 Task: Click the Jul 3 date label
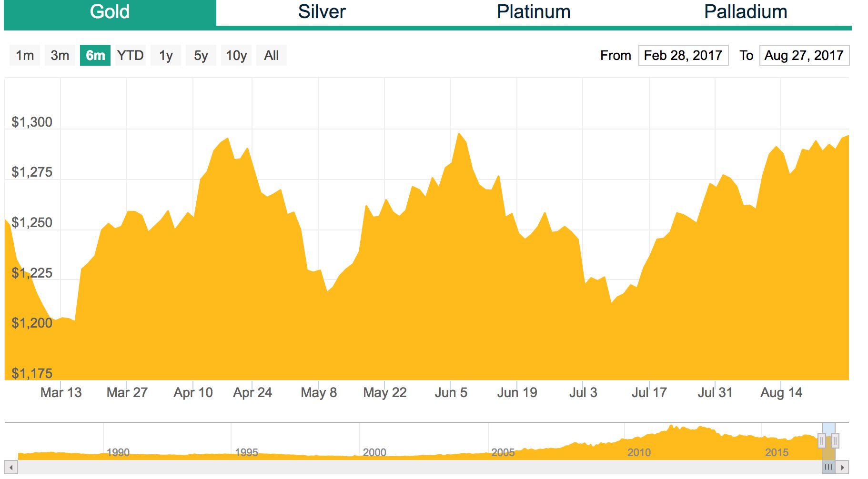(583, 393)
